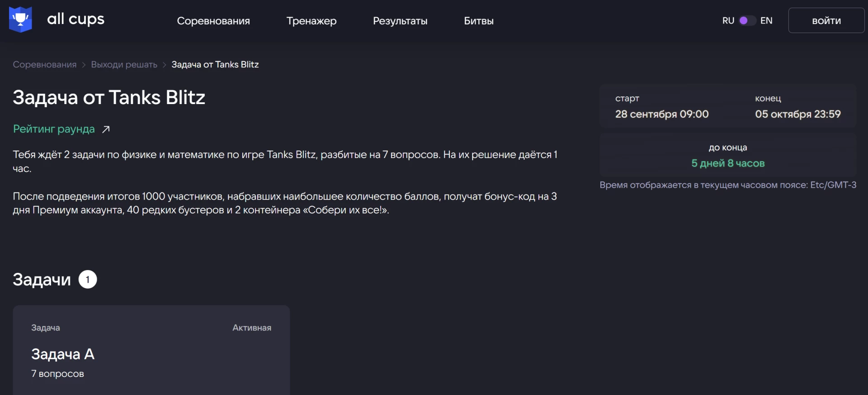Go to Соревнования breadcrumb link
The height and width of the screenshot is (395, 868).
(45, 65)
